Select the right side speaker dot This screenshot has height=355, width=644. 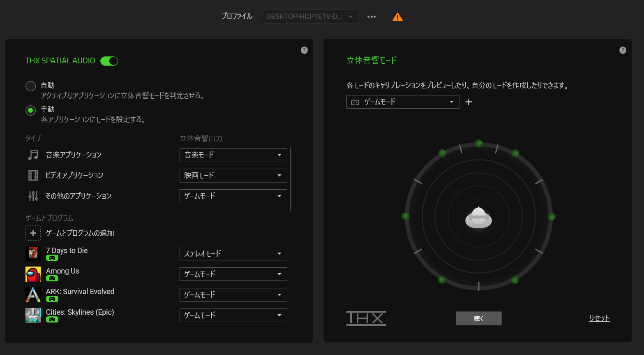click(x=552, y=216)
